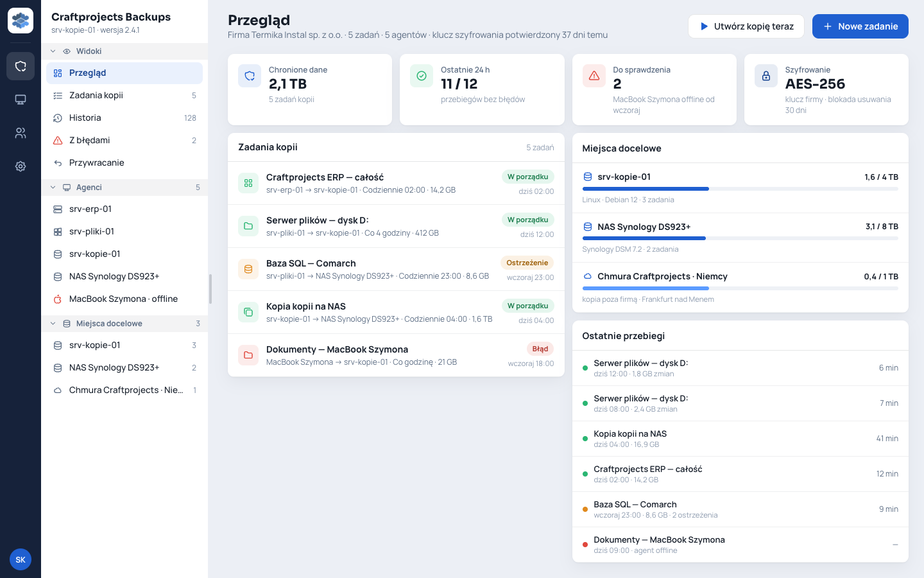The height and width of the screenshot is (578, 924).
Task: Open Serwer plików run from dziś 08:00
Action: [740, 403]
